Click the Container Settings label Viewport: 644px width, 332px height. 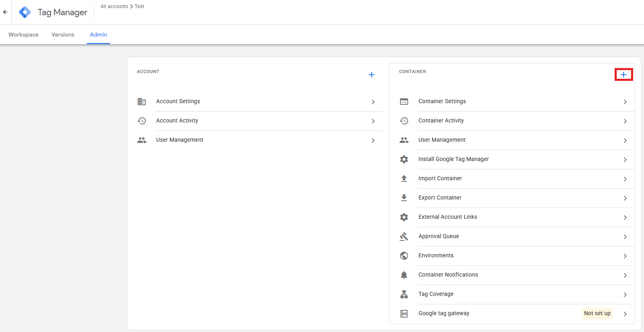click(442, 101)
